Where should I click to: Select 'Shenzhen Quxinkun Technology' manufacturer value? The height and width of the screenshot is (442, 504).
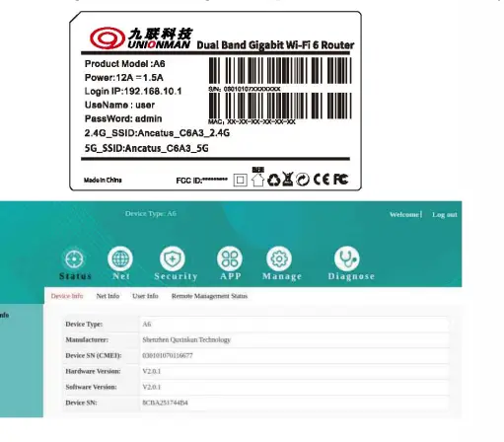[186, 340]
